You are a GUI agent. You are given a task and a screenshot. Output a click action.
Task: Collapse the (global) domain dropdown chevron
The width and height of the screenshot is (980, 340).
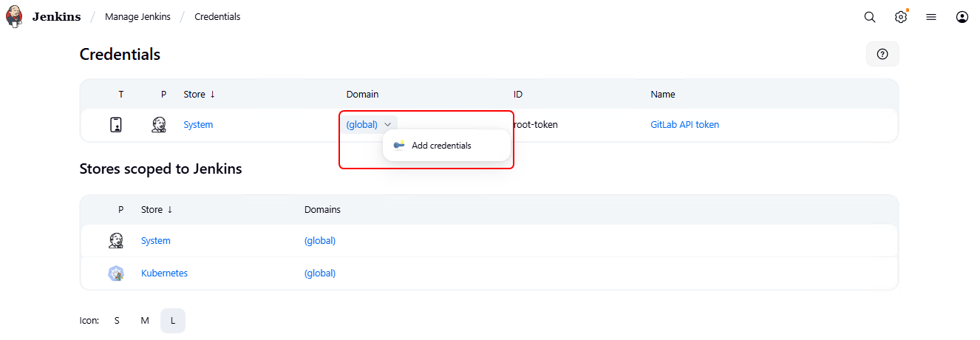388,125
